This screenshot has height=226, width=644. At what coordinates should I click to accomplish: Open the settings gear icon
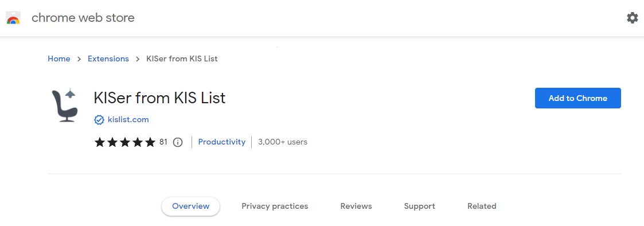(632, 18)
